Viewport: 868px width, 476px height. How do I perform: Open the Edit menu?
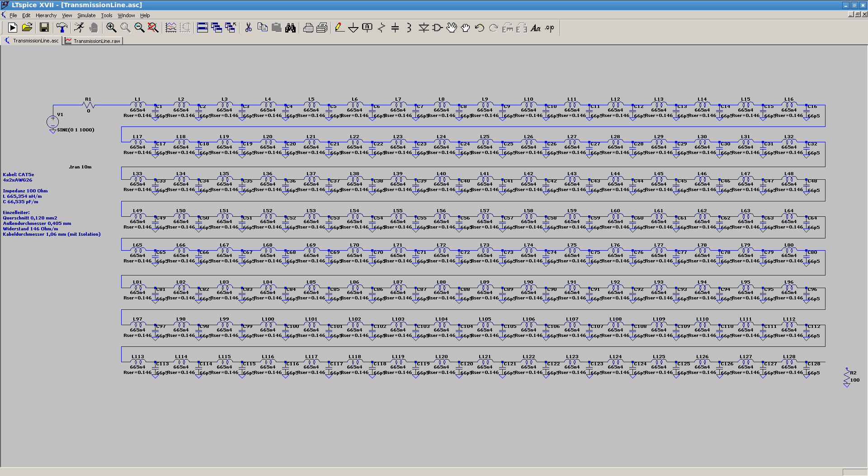click(x=26, y=15)
